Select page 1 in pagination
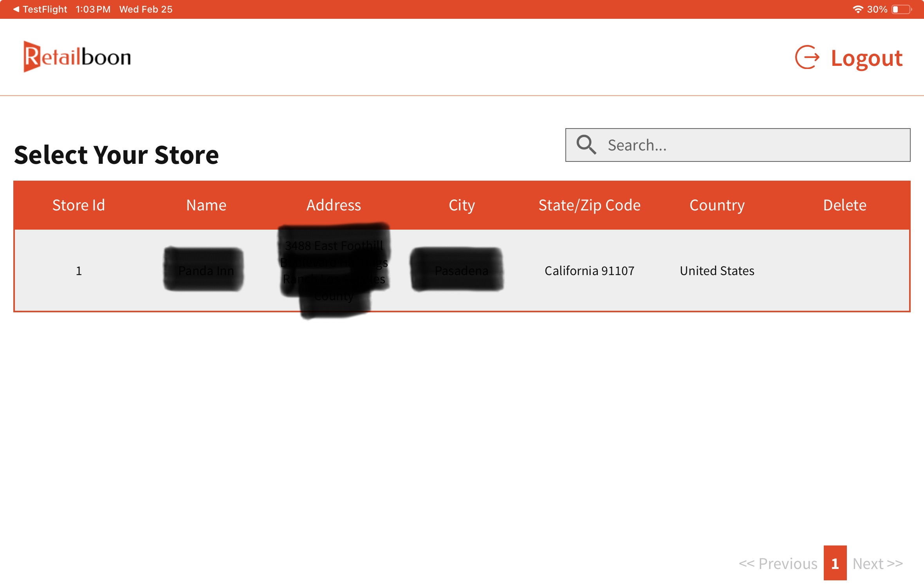 835,563
